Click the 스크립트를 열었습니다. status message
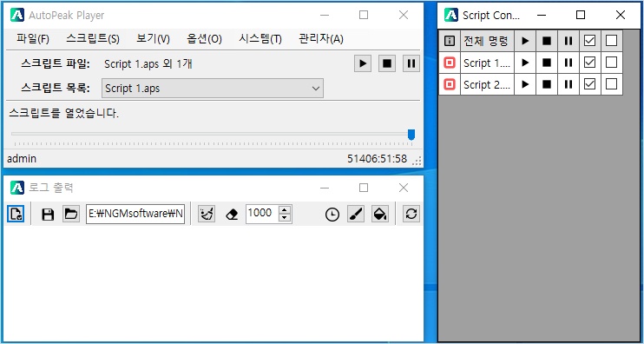 (x=63, y=114)
